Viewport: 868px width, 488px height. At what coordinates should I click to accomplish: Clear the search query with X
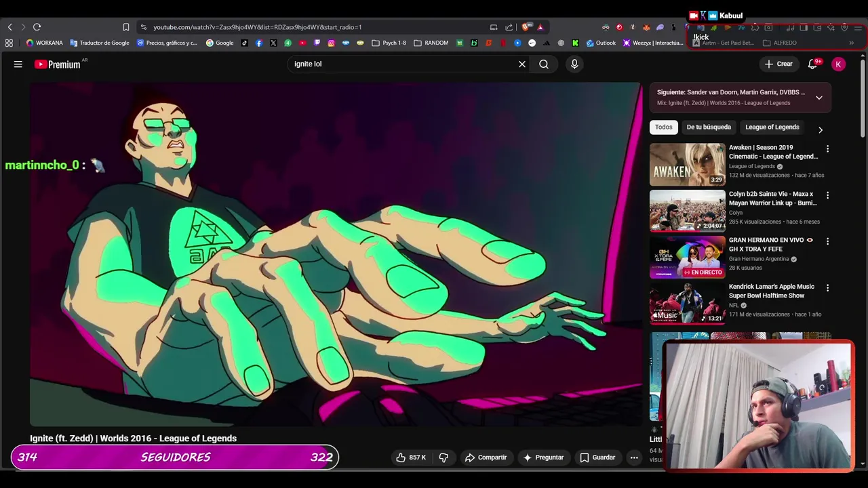(x=522, y=64)
